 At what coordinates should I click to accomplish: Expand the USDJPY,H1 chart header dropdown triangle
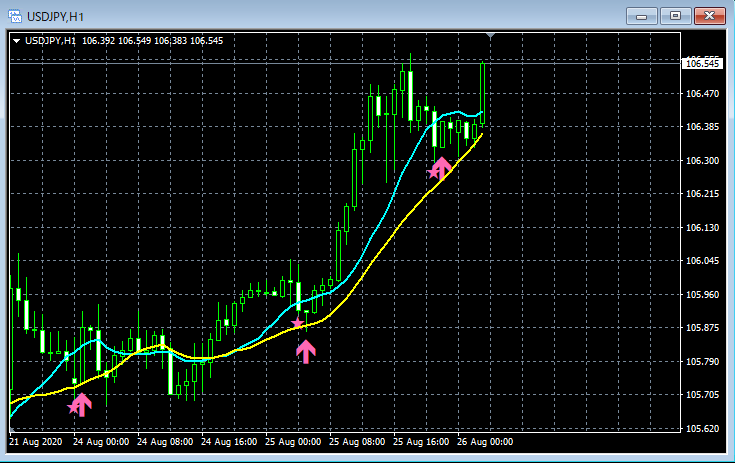(x=17, y=41)
